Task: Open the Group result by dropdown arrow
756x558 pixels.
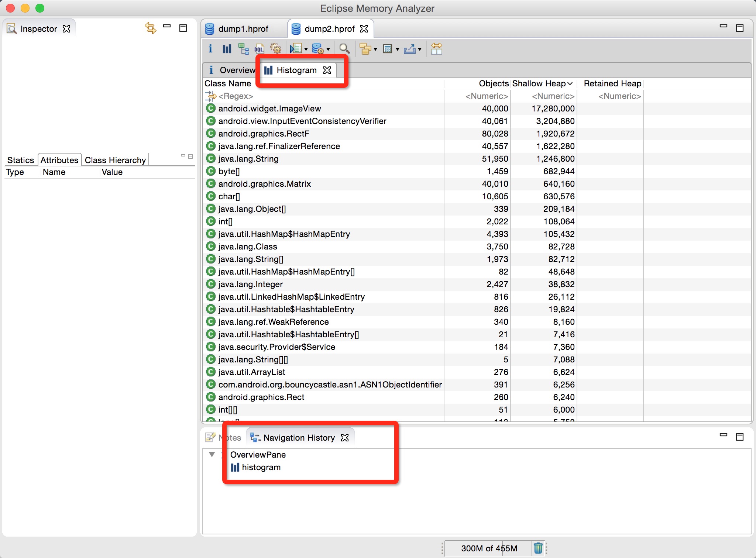Action: coord(375,49)
